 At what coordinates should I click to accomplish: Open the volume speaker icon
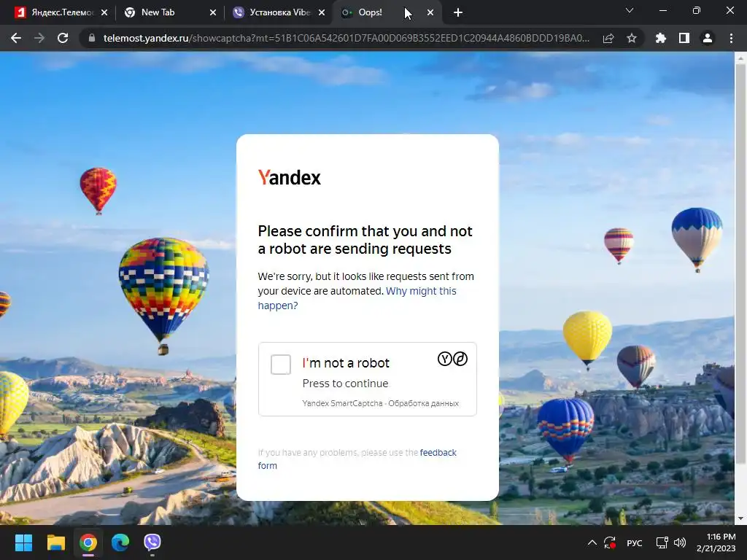680,542
